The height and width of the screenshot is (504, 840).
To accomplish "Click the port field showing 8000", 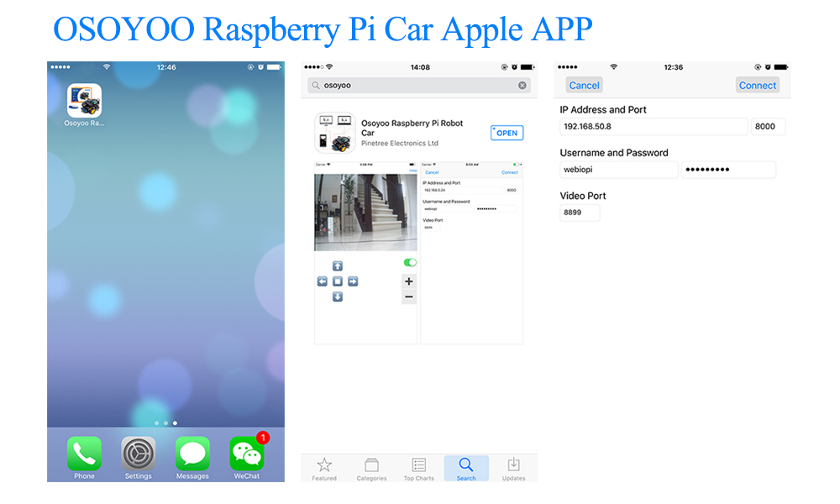I will (769, 126).
